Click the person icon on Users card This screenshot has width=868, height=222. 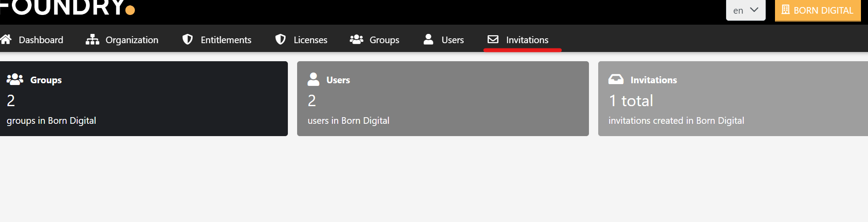tap(313, 79)
